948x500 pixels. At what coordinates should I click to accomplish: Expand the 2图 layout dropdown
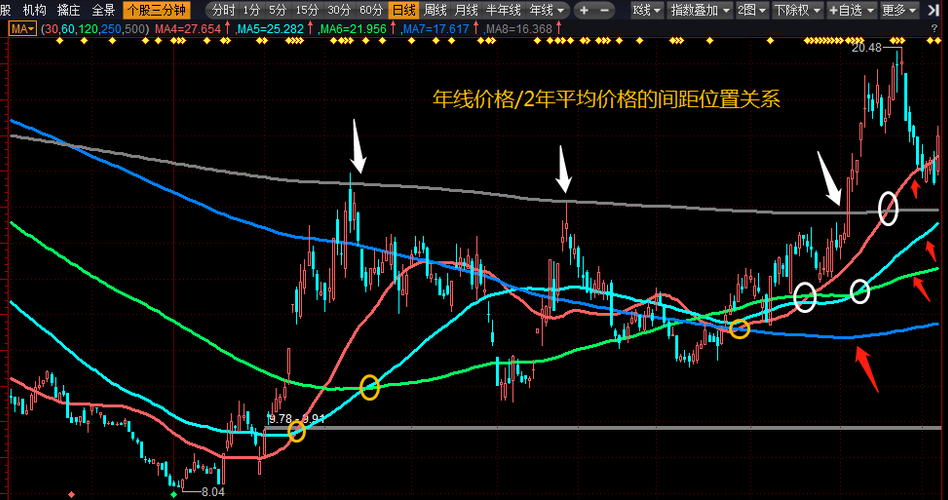(x=752, y=10)
